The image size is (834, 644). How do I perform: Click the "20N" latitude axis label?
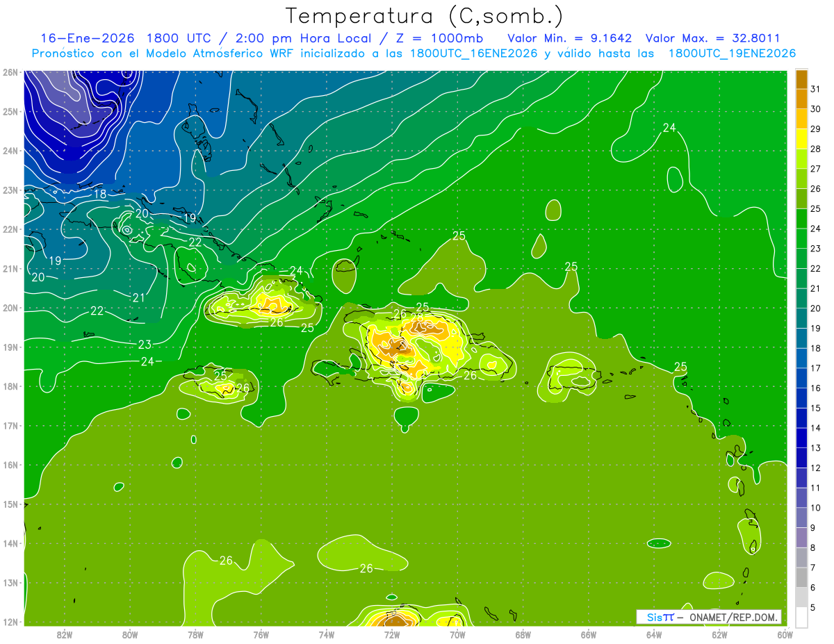(x=10, y=308)
